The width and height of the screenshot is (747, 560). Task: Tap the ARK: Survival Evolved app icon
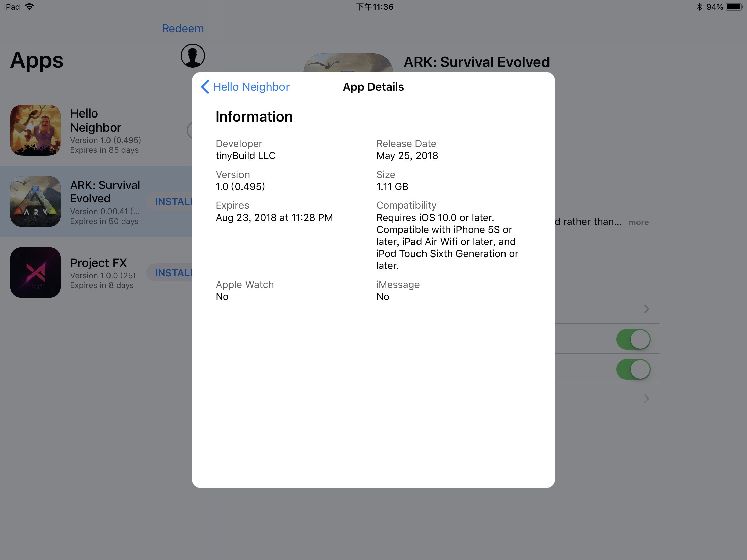[x=36, y=201]
